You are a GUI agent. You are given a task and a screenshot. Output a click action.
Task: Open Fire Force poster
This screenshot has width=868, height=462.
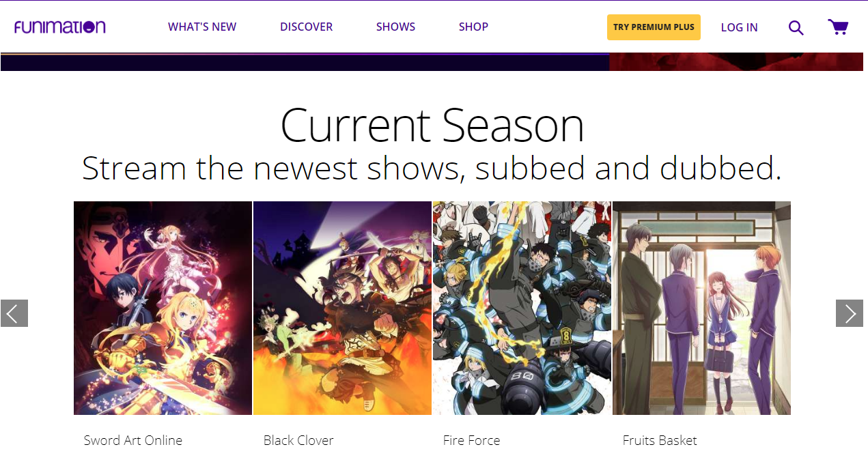click(x=522, y=308)
